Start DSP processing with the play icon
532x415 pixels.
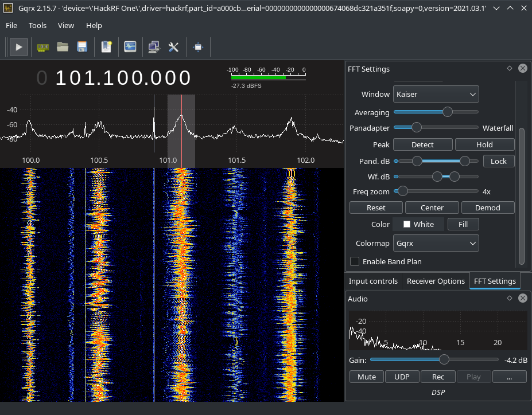click(x=18, y=46)
